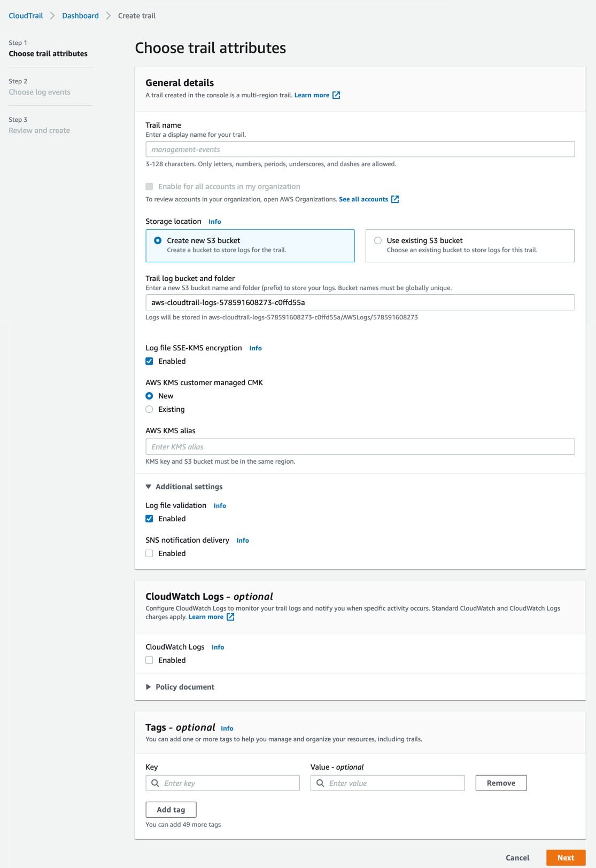This screenshot has width=596, height=868.
Task: Click search icon in tag Value field
Action: 320,783
